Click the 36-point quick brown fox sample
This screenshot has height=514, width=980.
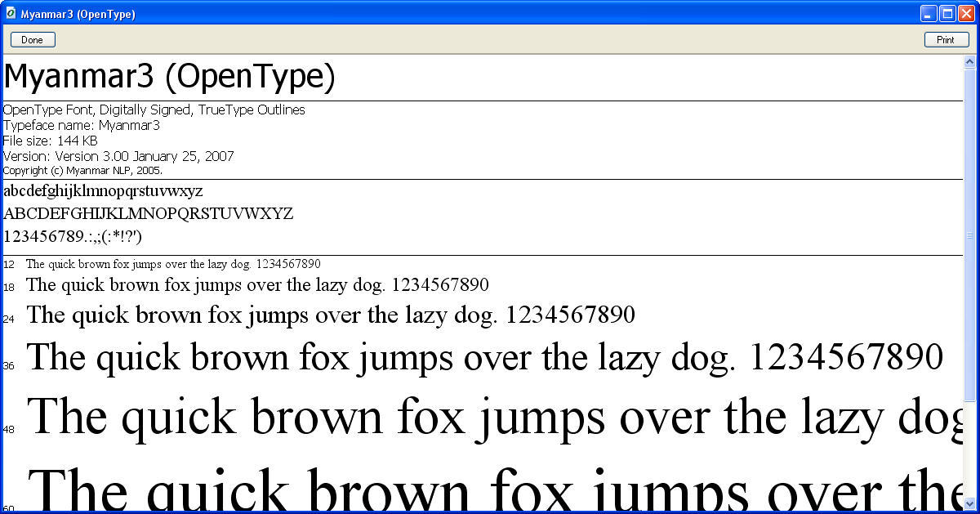pyautogui.click(x=485, y=358)
